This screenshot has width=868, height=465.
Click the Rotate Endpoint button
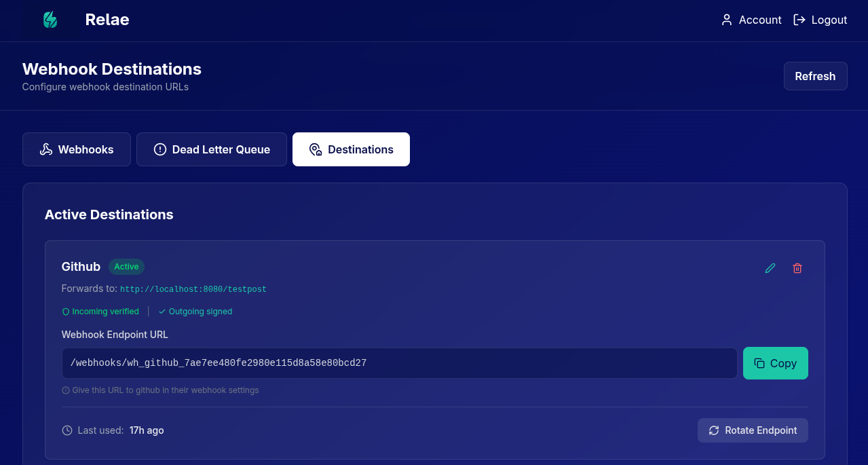click(x=752, y=430)
